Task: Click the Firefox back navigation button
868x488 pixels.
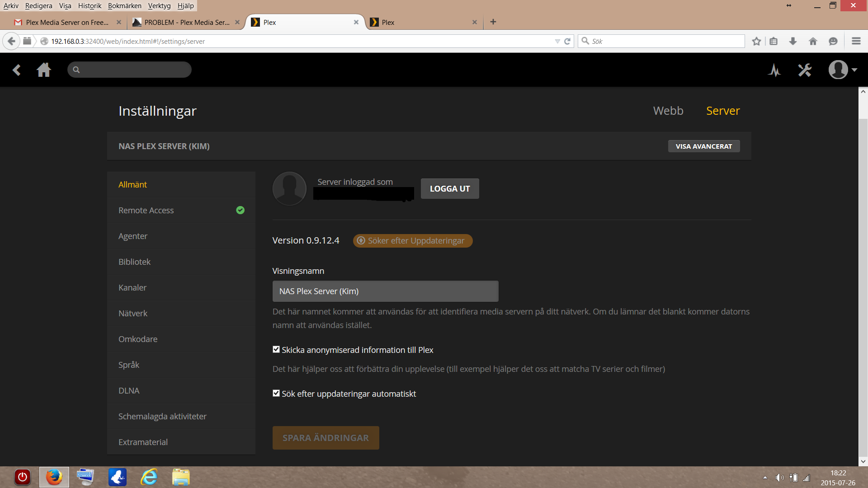Action: pyautogui.click(x=11, y=41)
